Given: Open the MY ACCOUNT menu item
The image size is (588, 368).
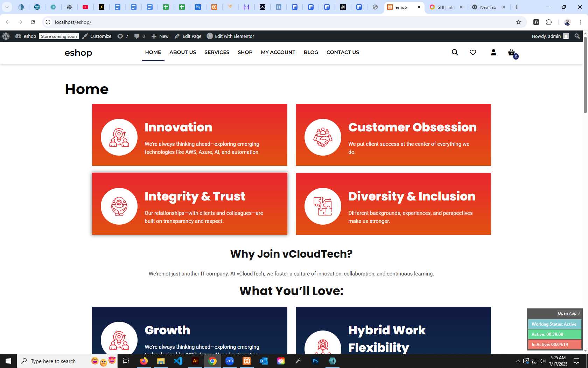Looking at the screenshot, I should [278, 52].
